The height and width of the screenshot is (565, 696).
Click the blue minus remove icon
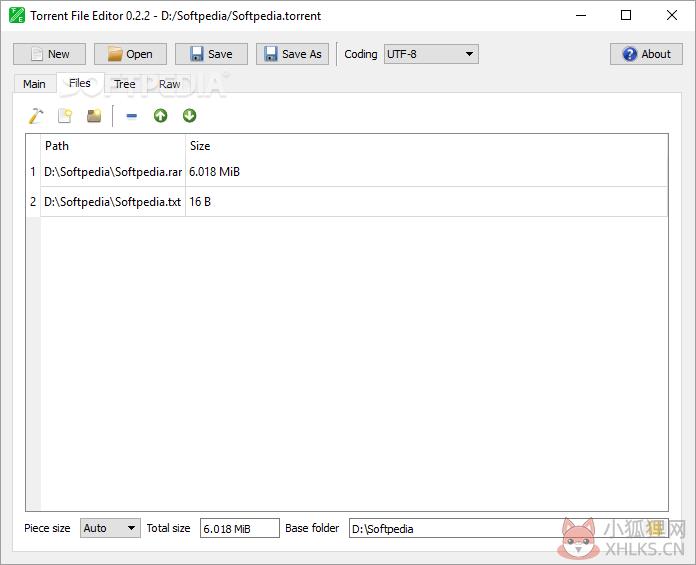(x=131, y=116)
